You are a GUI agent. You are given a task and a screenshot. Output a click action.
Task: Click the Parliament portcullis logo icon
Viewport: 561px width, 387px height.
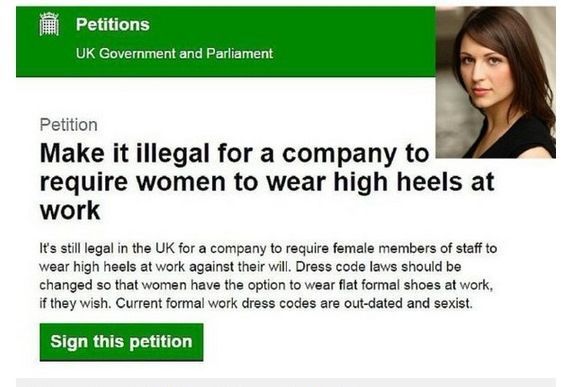[49, 24]
